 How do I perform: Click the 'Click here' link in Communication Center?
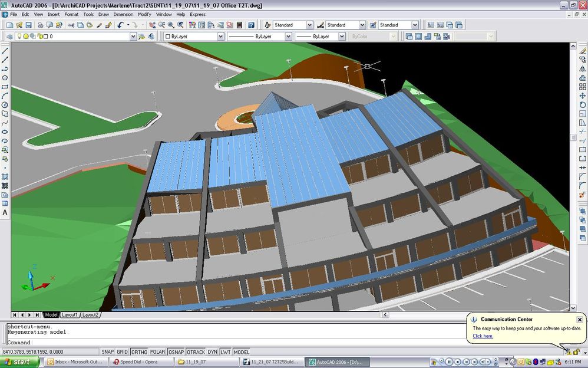pos(482,336)
